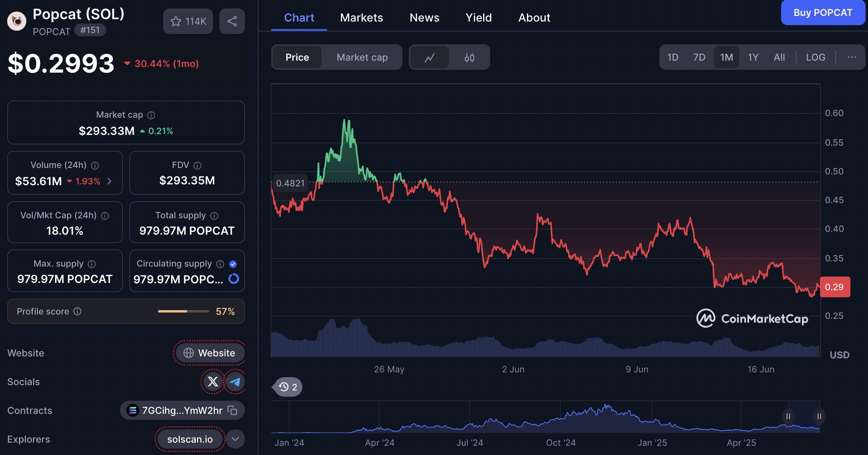This screenshot has width=868, height=455.
Task: Show Volume (24h) info icon
Action: [95, 166]
